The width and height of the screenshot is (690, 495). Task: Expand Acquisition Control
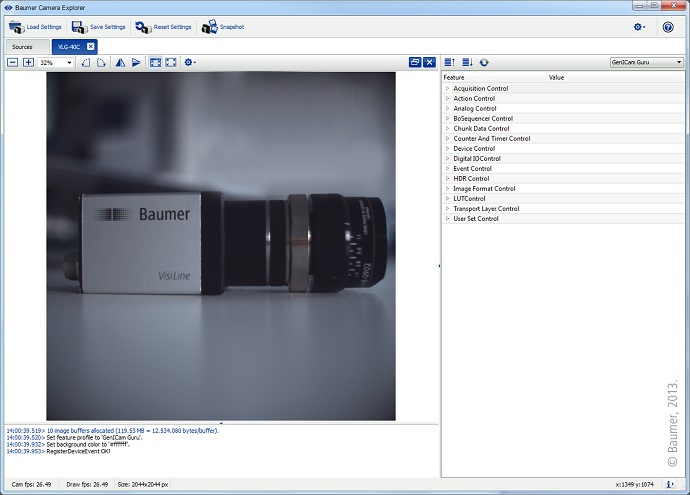click(x=448, y=88)
